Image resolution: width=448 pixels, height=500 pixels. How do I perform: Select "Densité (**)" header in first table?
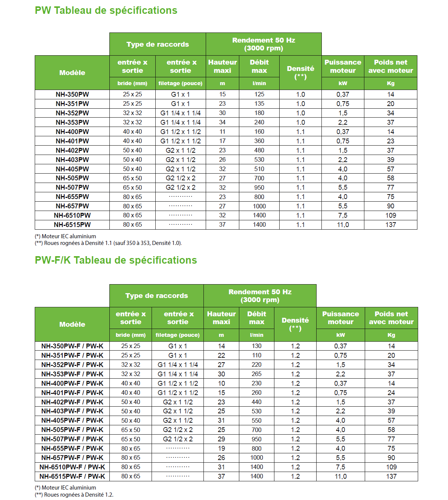coord(300,72)
